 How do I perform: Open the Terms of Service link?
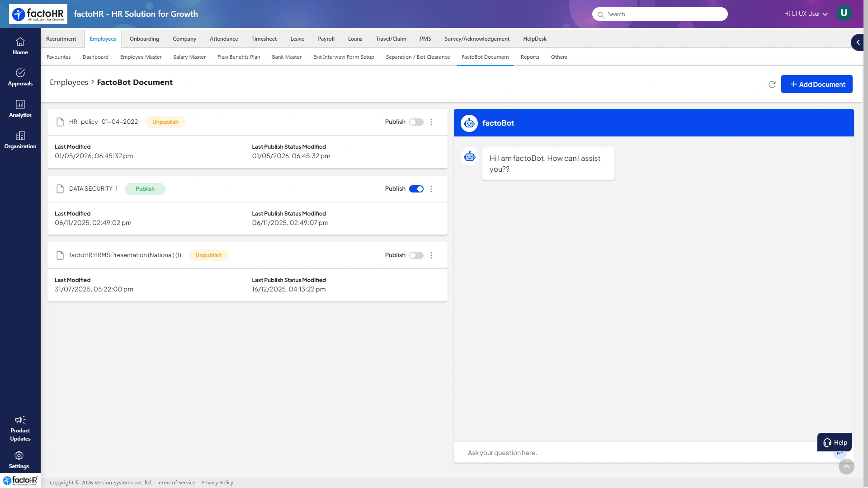click(176, 483)
